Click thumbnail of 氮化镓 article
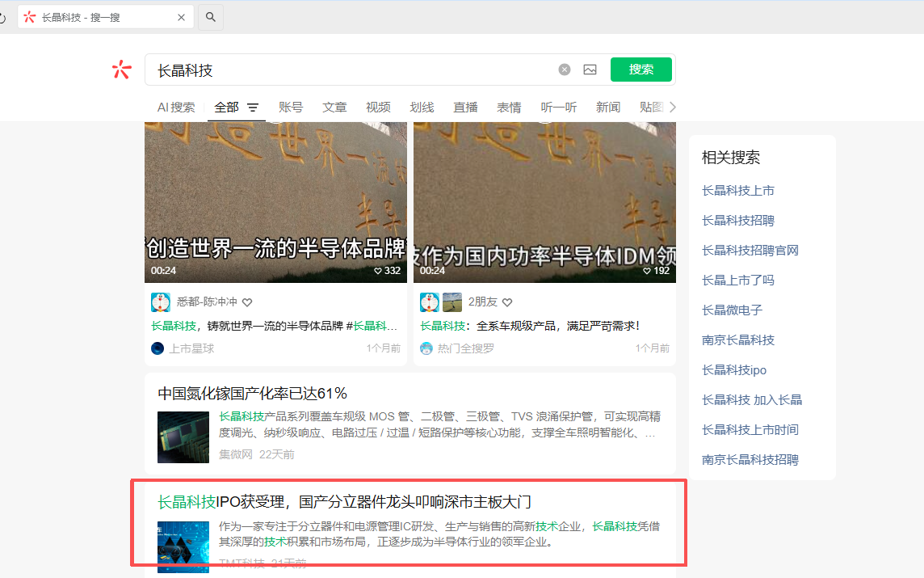Screen dimensions: 924x578 coord(183,437)
